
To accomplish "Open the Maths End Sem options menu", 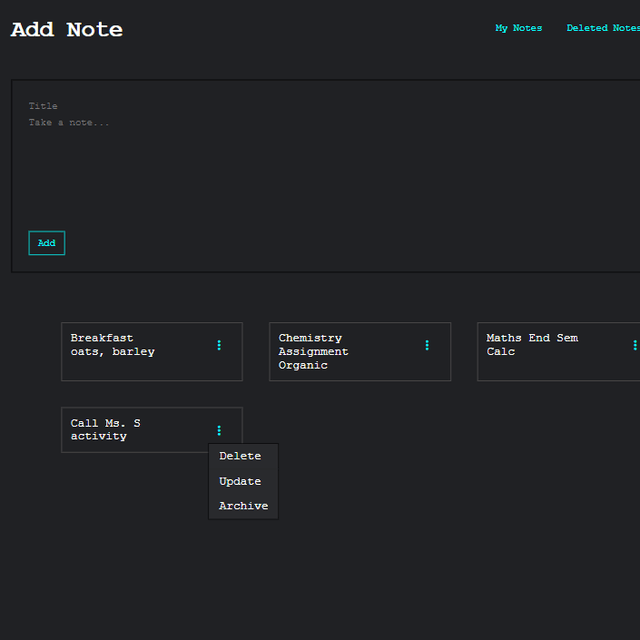I will 634,345.
